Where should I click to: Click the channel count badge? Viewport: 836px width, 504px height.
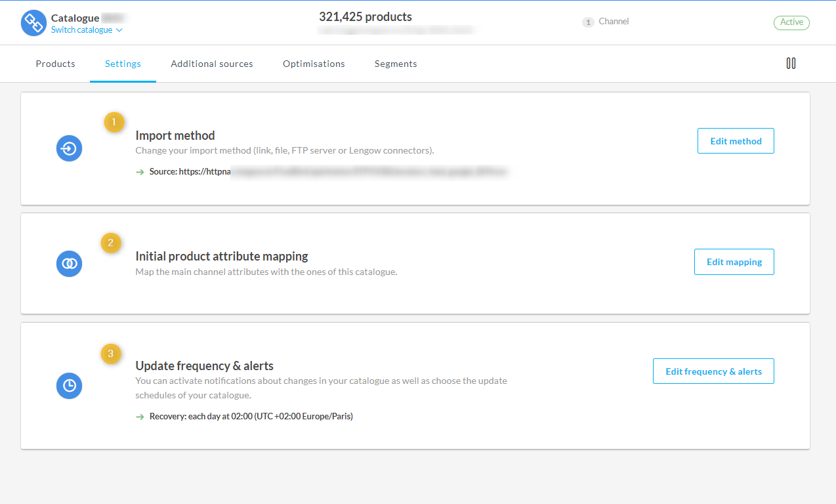(588, 22)
